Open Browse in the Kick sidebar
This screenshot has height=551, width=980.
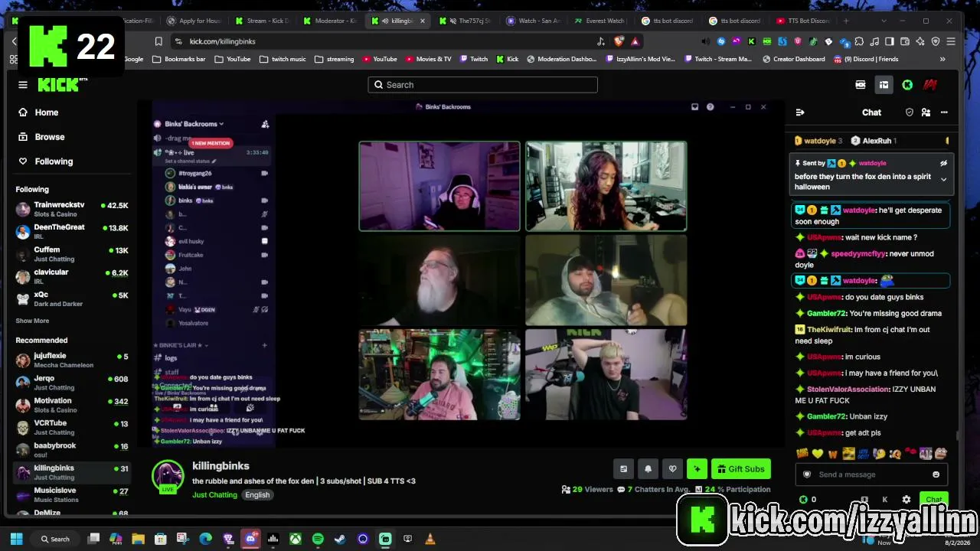coord(49,137)
